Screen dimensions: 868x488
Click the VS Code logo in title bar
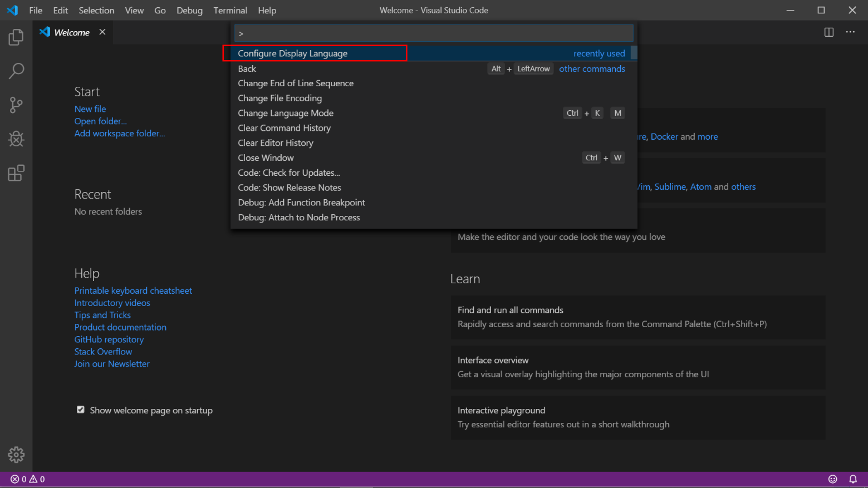pyautogui.click(x=12, y=10)
